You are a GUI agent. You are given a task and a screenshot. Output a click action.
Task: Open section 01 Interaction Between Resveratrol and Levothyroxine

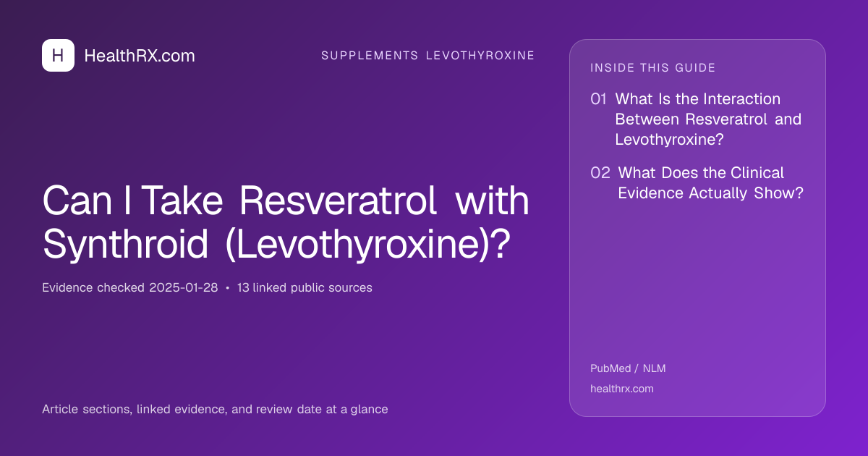pyautogui.click(x=696, y=119)
